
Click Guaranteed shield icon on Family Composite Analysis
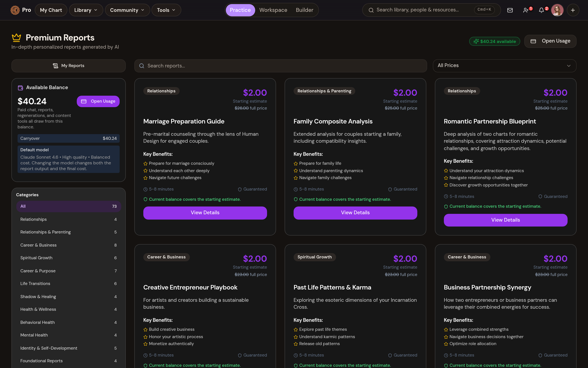[x=390, y=189]
